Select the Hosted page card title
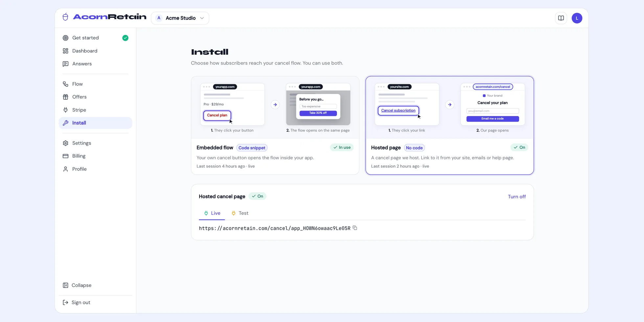Image resolution: width=644 pixels, height=322 pixels. (x=386, y=148)
